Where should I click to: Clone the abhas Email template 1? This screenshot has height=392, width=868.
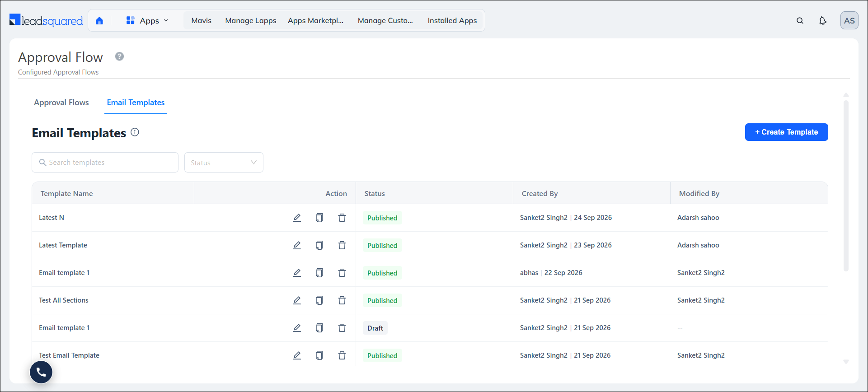click(x=319, y=273)
